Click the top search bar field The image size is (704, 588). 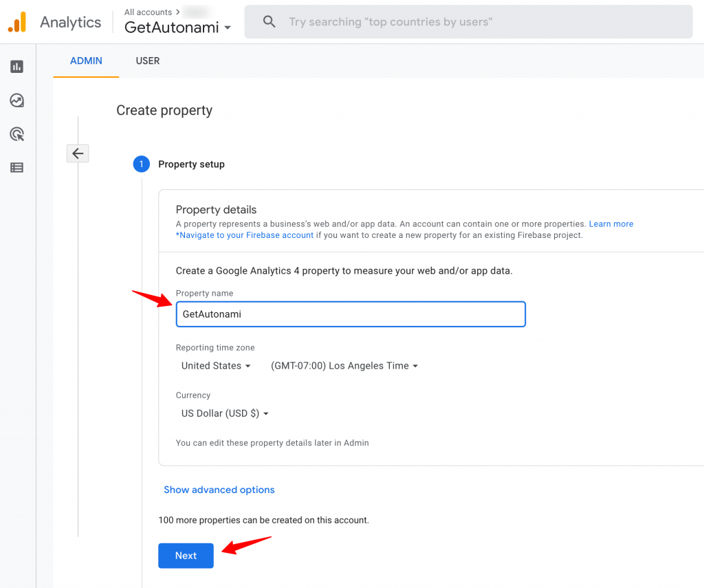468,21
